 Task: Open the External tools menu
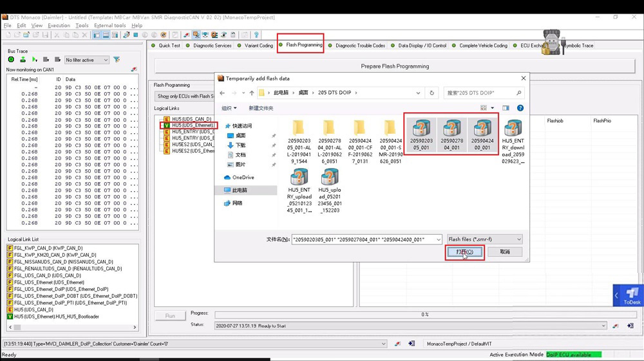109,26
